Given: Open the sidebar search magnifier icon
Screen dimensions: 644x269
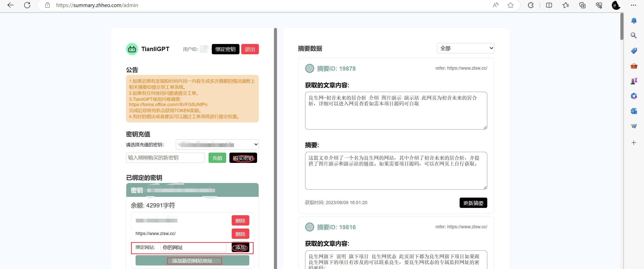Looking at the screenshot, I should click(x=634, y=35).
